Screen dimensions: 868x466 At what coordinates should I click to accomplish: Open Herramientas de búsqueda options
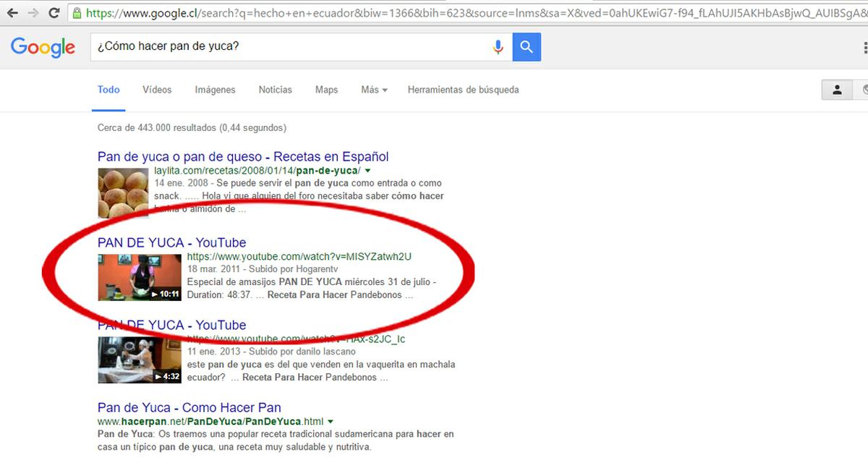463,90
